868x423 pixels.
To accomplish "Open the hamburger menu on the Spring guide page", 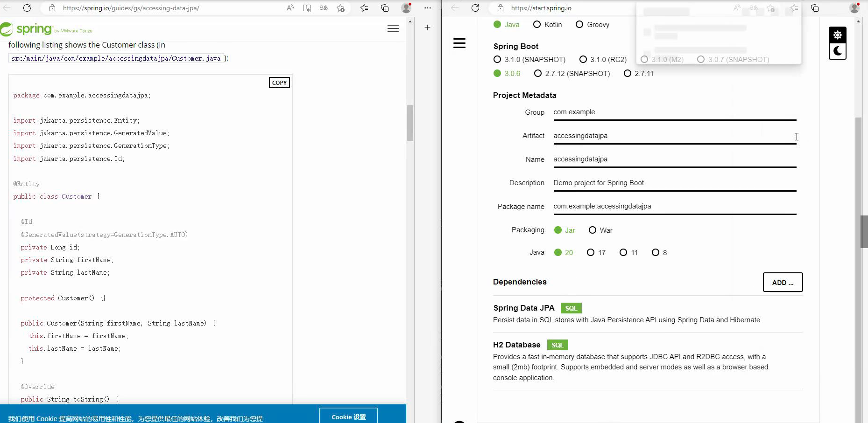I will [x=393, y=29].
